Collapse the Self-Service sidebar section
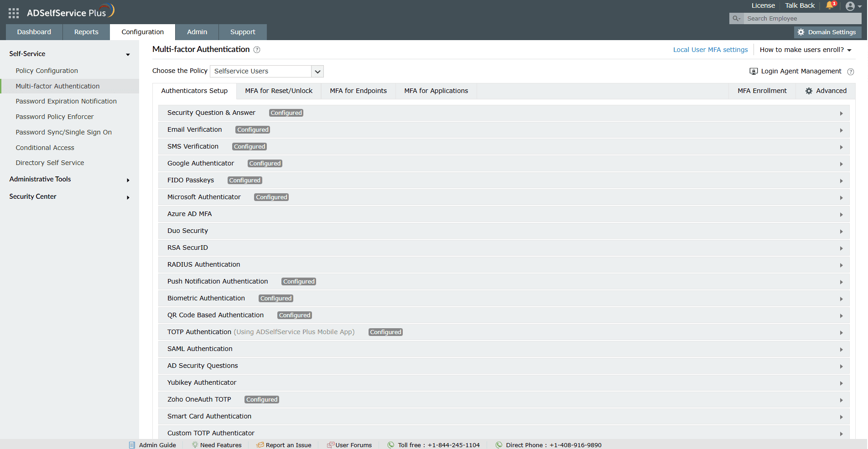Screen dimensions: 868x449 pyautogui.click(x=128, y=55)
